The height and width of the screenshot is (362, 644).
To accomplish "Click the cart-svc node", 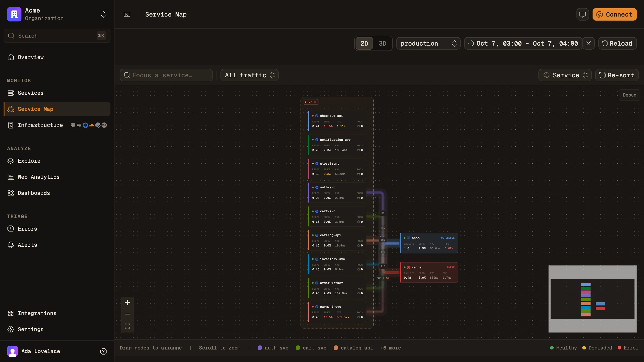I will (337, 216).
